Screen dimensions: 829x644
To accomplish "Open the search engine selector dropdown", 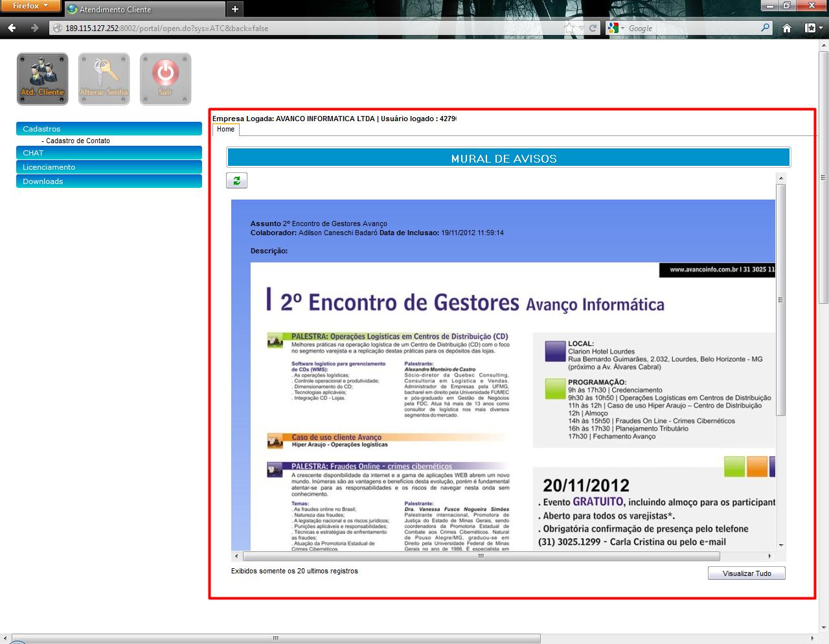I will click(616, 28).
